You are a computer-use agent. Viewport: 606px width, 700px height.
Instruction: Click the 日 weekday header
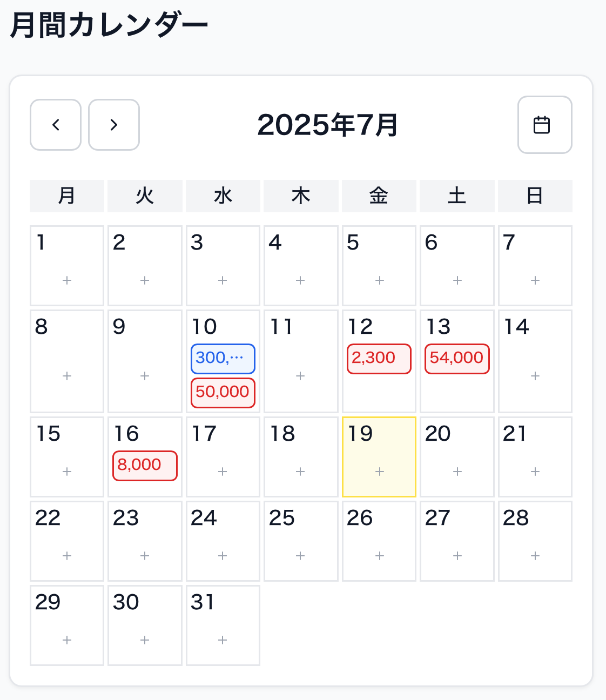[535, 196]
